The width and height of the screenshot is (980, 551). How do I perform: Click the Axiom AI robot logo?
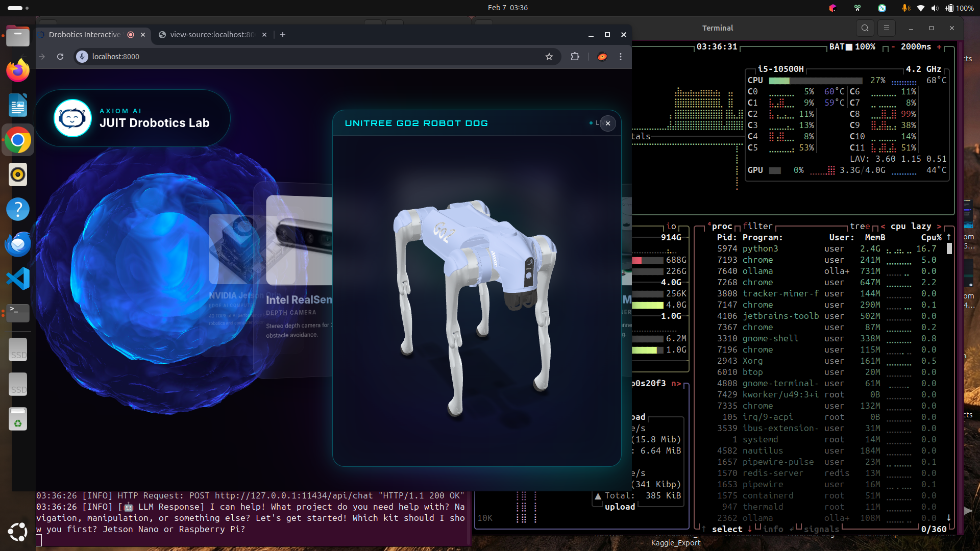pos(72,118)
